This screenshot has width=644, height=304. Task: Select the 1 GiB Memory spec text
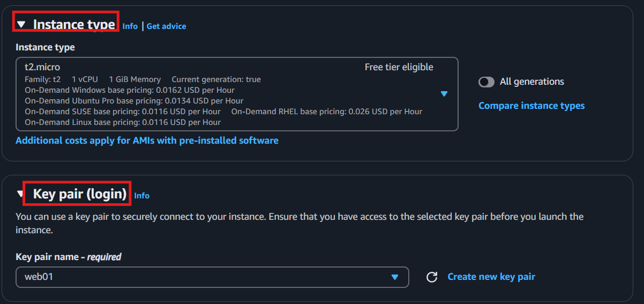coord(134,79)
